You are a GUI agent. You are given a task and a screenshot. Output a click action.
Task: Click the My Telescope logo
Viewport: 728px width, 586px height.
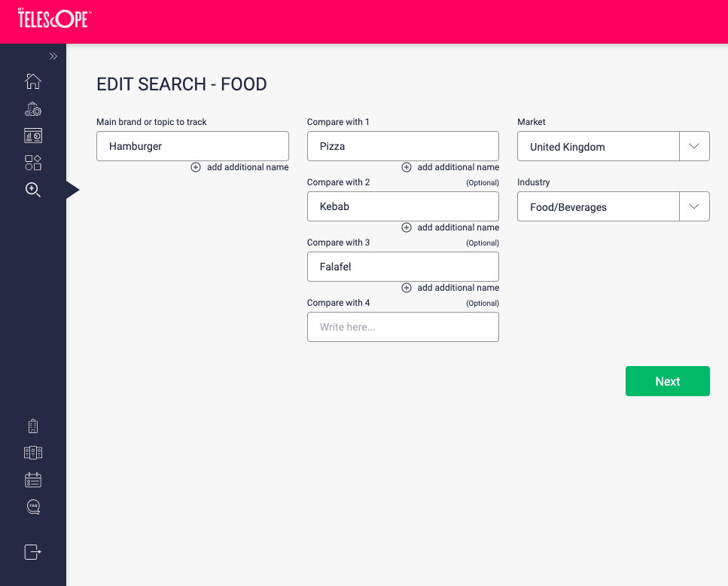(53, 18)
